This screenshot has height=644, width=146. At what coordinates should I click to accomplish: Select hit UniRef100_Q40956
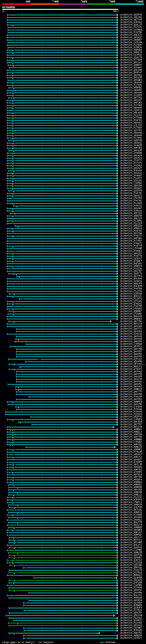click(x=131, y=593)
